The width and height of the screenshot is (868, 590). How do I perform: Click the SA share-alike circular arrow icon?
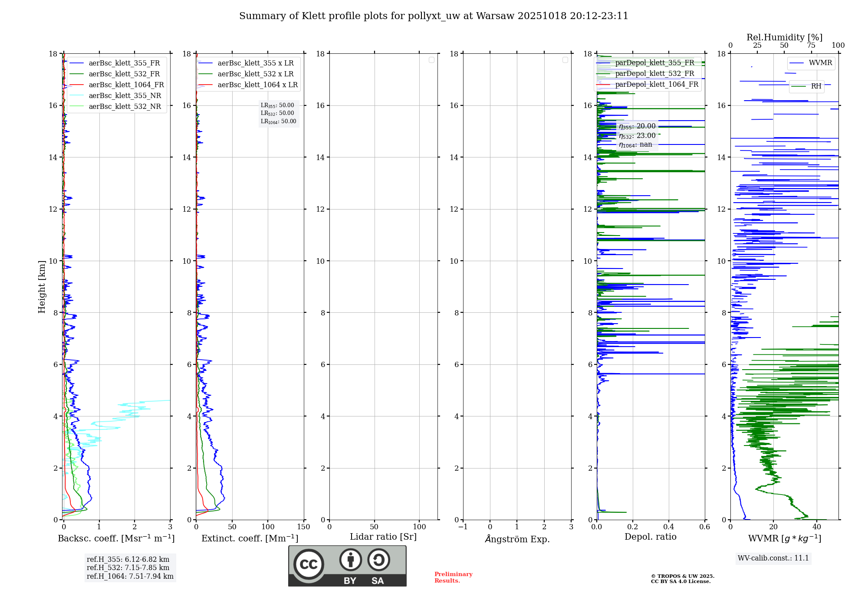(x=378, y=560)
